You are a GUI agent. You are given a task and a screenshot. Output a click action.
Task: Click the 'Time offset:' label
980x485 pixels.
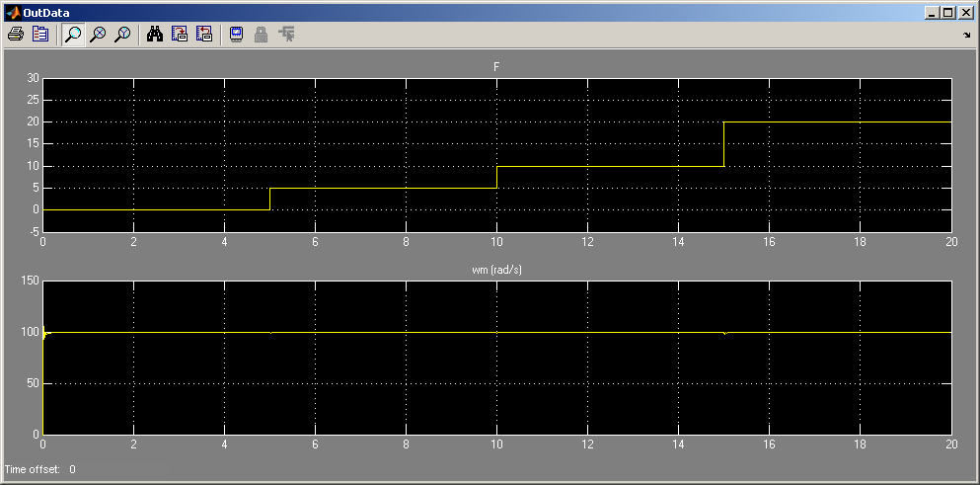pos(32,469)
